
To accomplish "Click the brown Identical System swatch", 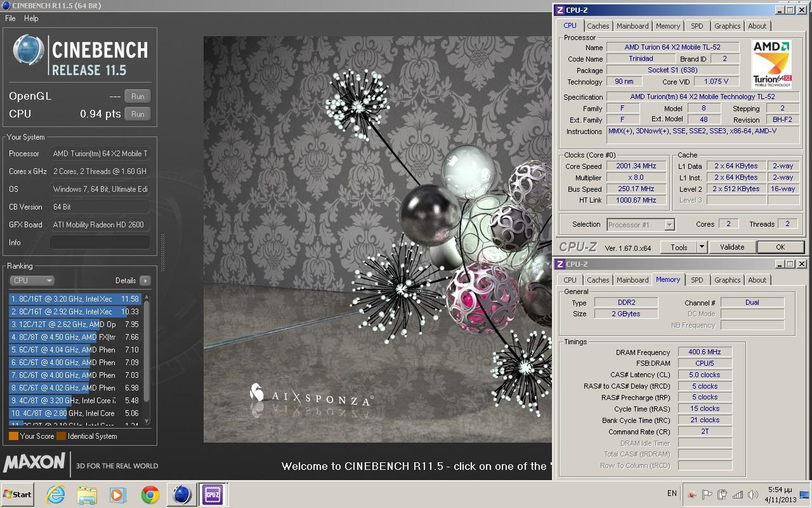I will tap(61, 436).
